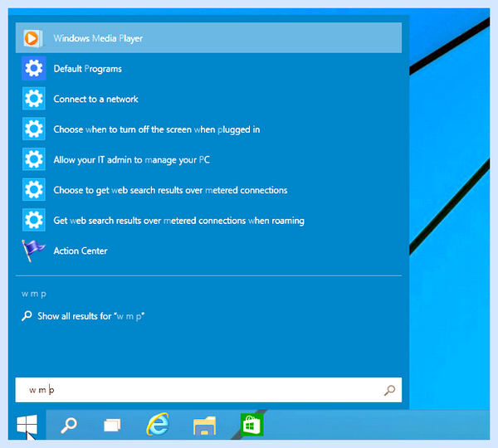Click the "w m p" suggestion text

[34, 294]
